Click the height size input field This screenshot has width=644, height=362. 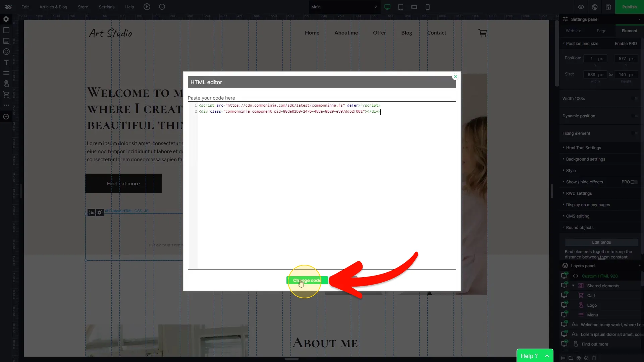tap(626, 75)
